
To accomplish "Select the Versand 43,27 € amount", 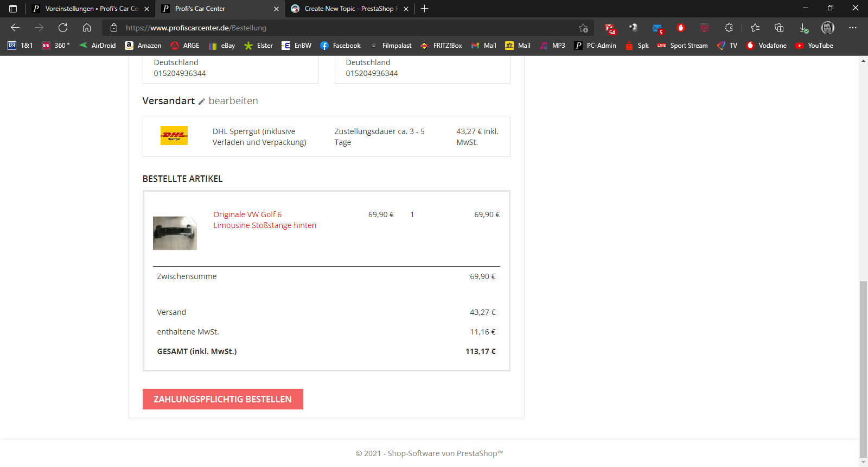I will pos(483,312).
